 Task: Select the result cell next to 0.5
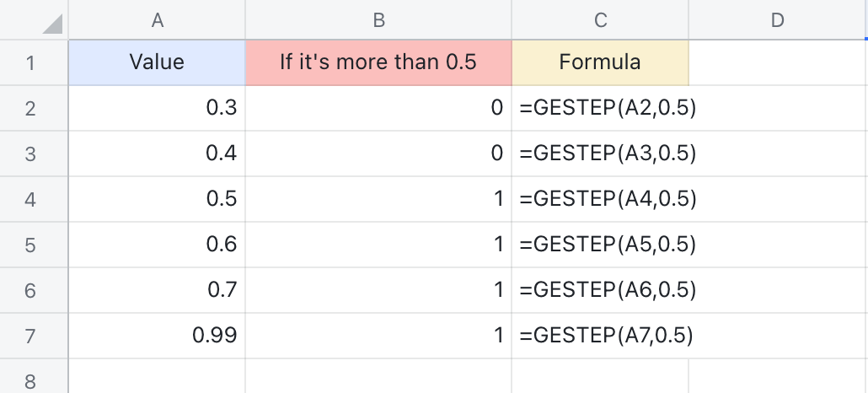click(378, 199)
